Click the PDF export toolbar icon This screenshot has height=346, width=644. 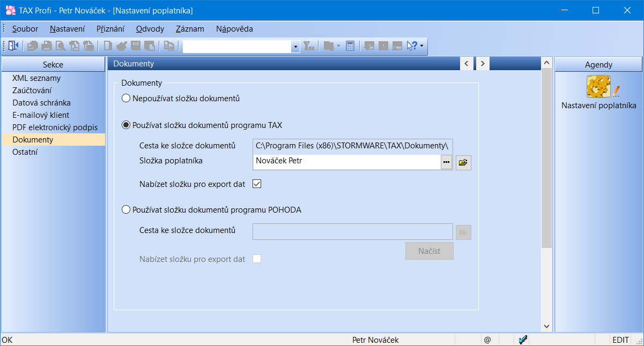click(75, 46)
